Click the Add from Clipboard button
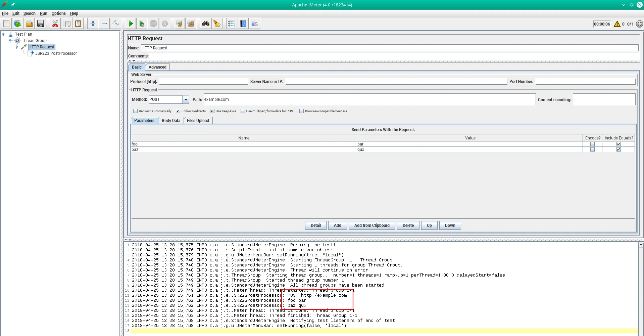644x336 pixels. click(x=372, y=225)
